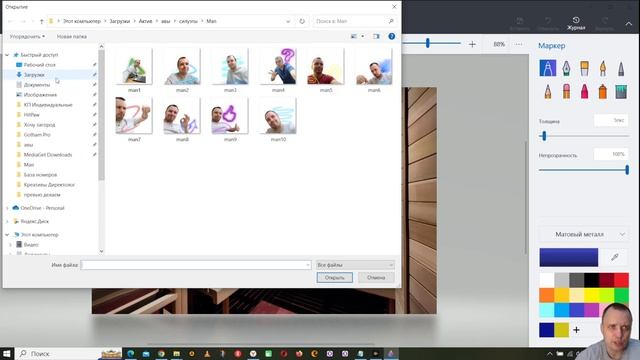Change the file view layout
Screen dimensions: 640x360
(x=354, y=36)
